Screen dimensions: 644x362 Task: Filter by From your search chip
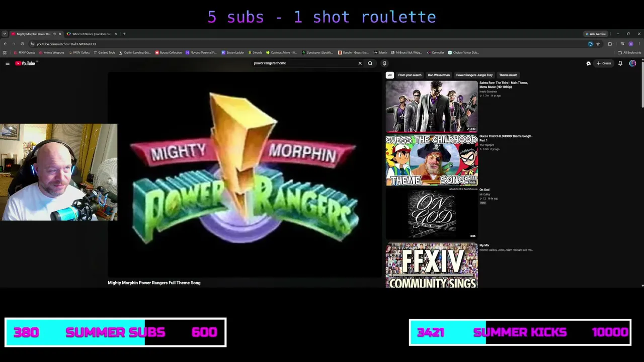coord(410,75)
